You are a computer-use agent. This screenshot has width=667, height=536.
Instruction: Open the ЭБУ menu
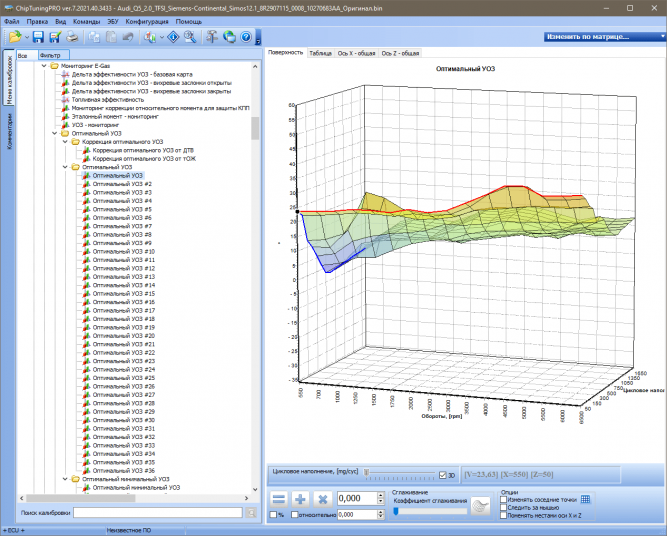point(113,21)
